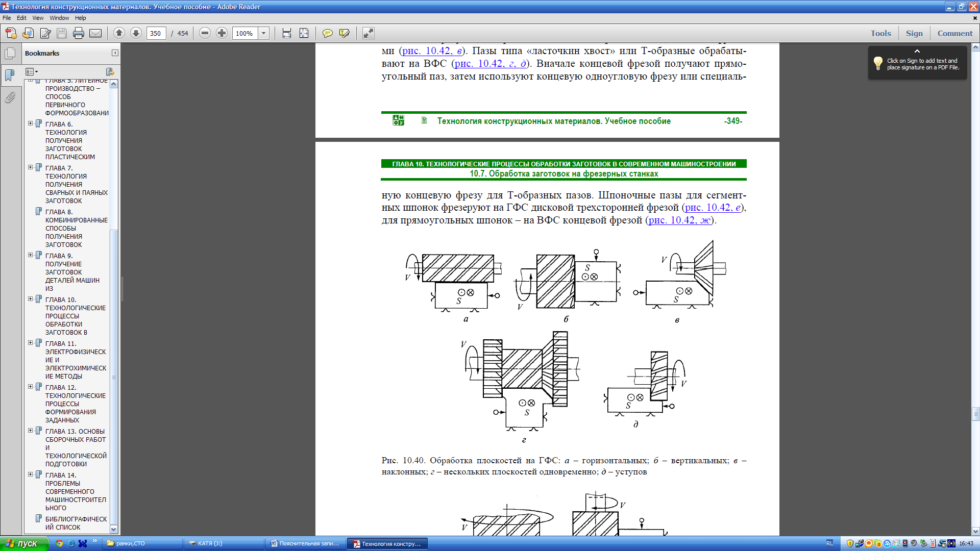
Task: Open the Window menu
Action: 59,18
